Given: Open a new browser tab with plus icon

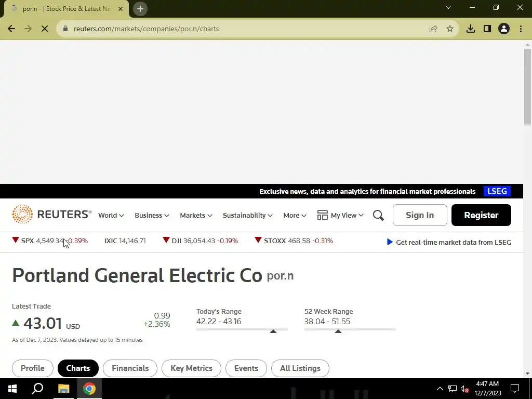Looking at the screenshot, I should pos(140,9).
